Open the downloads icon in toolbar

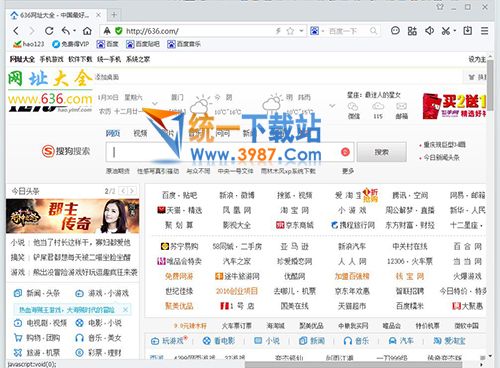pyautogui.click(x=468, y=31)
